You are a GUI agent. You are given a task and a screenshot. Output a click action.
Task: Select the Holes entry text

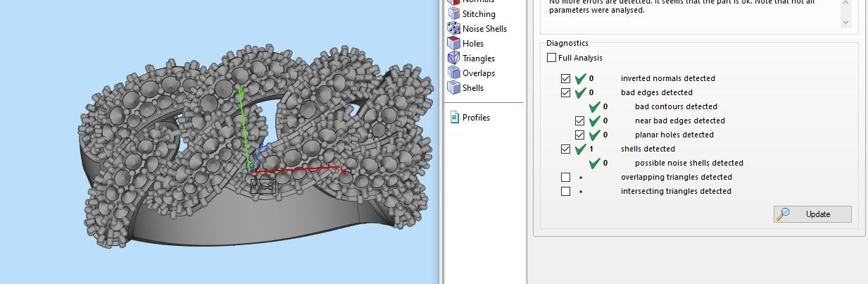[473, 44]
